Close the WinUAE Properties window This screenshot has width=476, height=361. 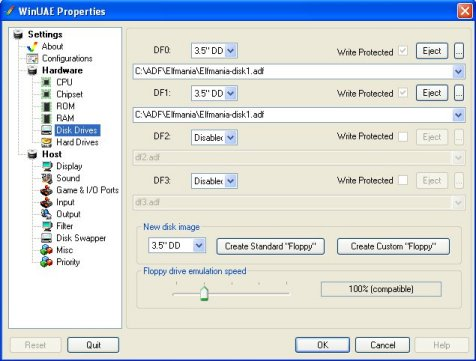click(x=465, y=11)
